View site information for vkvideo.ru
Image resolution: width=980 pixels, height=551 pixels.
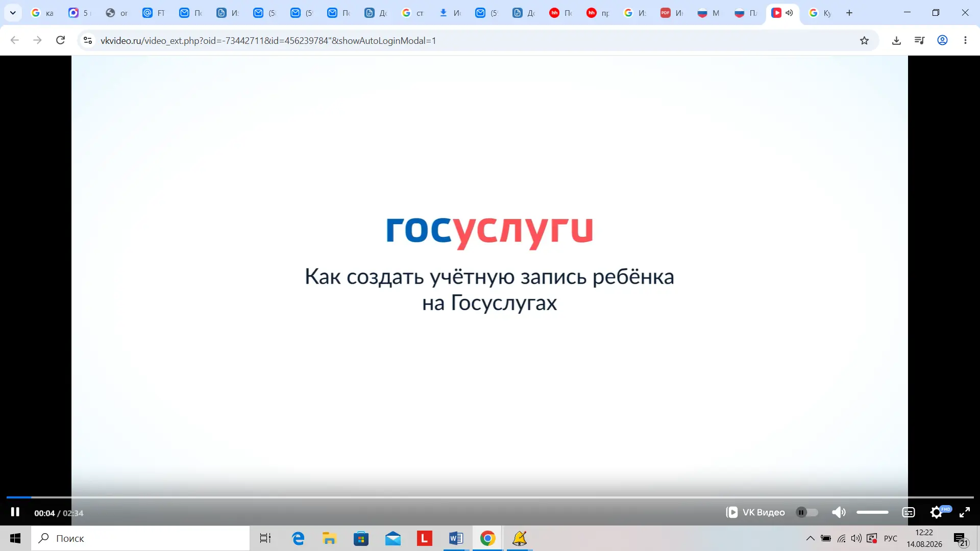(x=88, y=40)
